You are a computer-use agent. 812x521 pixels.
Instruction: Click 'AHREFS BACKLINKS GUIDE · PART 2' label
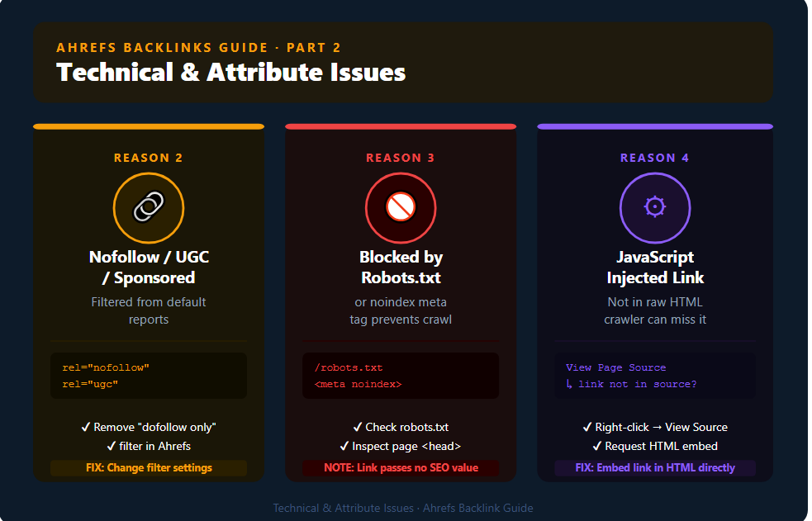198,48
